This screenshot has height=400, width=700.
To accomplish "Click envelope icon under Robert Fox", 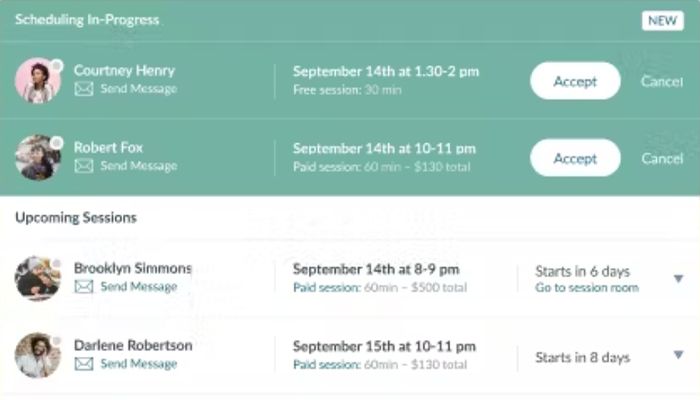I will (84, 166).
